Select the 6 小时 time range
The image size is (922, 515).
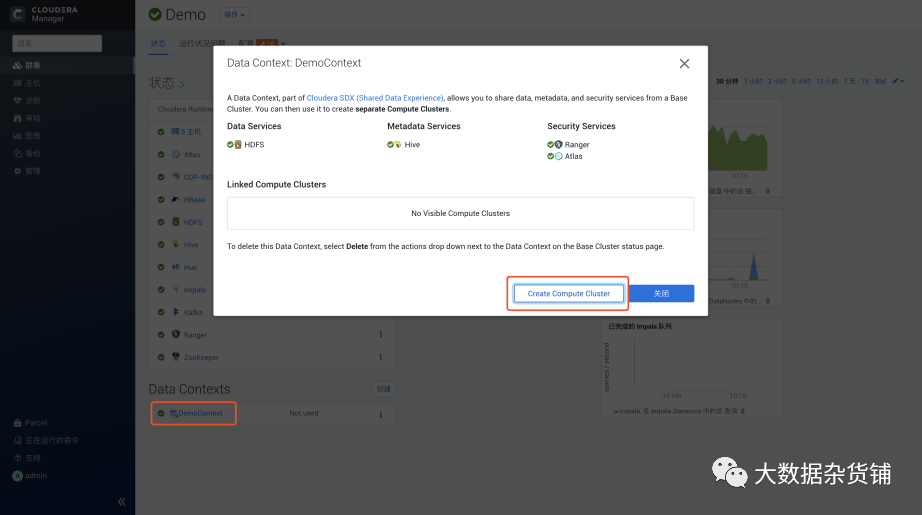pyautogui.click(x=801, y=81)
